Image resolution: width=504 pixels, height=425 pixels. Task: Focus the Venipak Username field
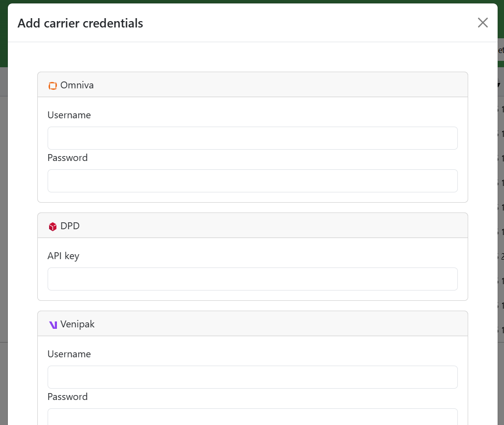tap(253, 377)
